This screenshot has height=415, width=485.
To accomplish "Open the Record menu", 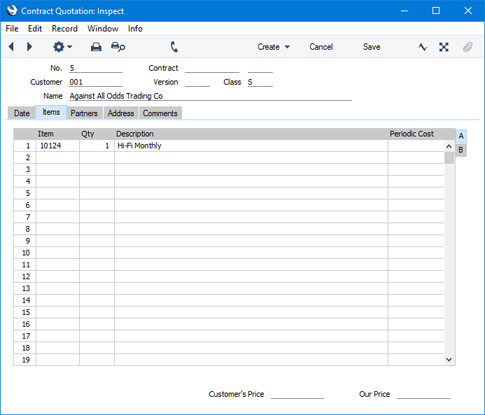I will pos(64,29).
